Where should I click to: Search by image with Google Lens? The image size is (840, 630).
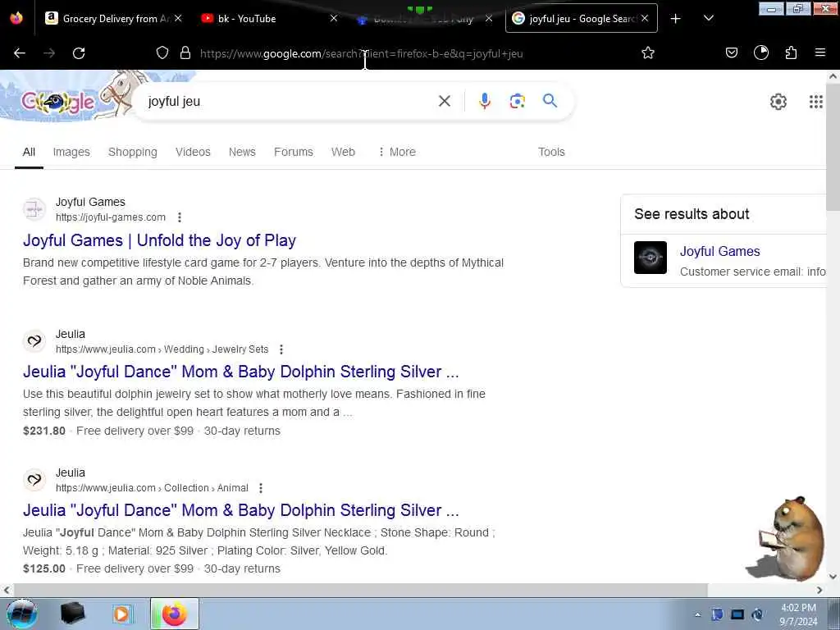(x=518, y=101)
